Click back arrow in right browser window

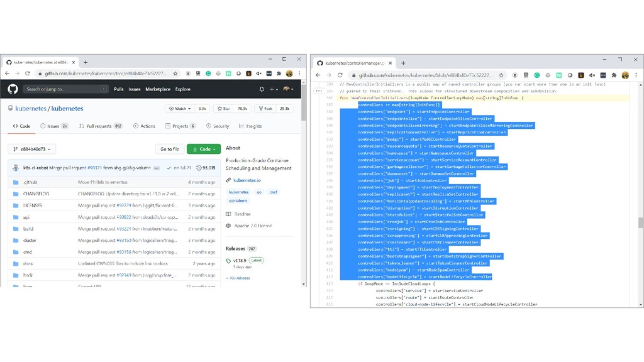318,75
